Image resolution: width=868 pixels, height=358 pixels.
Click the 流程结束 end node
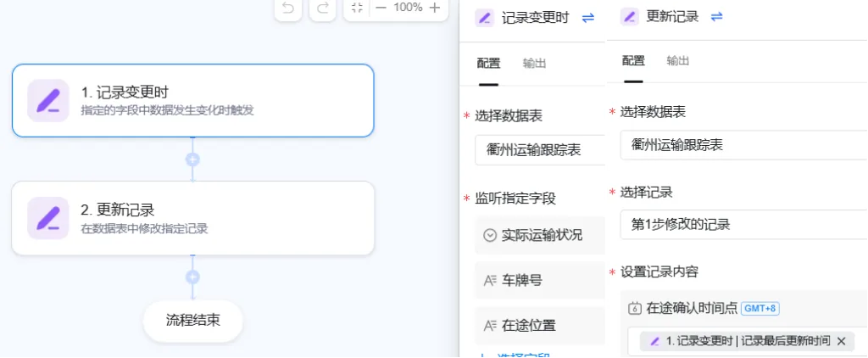coord(192,321)
